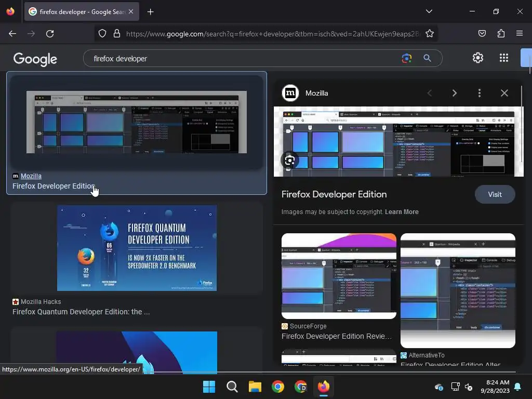Open the Mozilla Firefox Developer Edition thumbnail

coord(137,122)
